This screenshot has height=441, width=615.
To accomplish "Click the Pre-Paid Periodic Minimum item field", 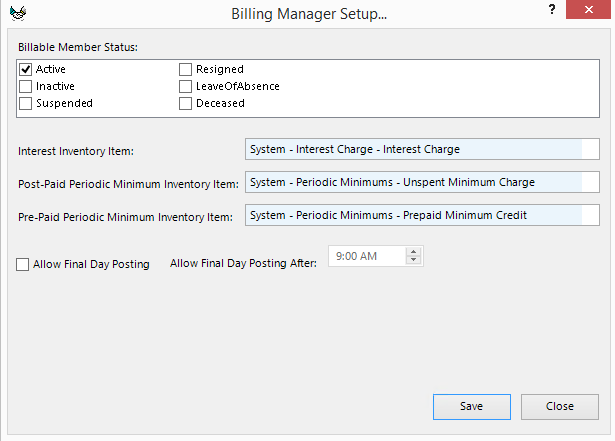I will click(x=412, y=215).
